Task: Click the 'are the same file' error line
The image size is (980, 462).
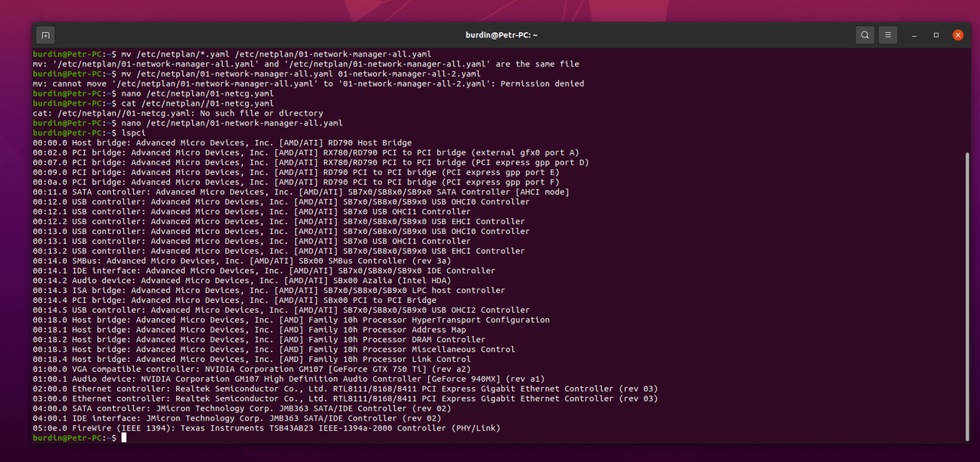Action: pyautogui.click(x=306, y=64)
